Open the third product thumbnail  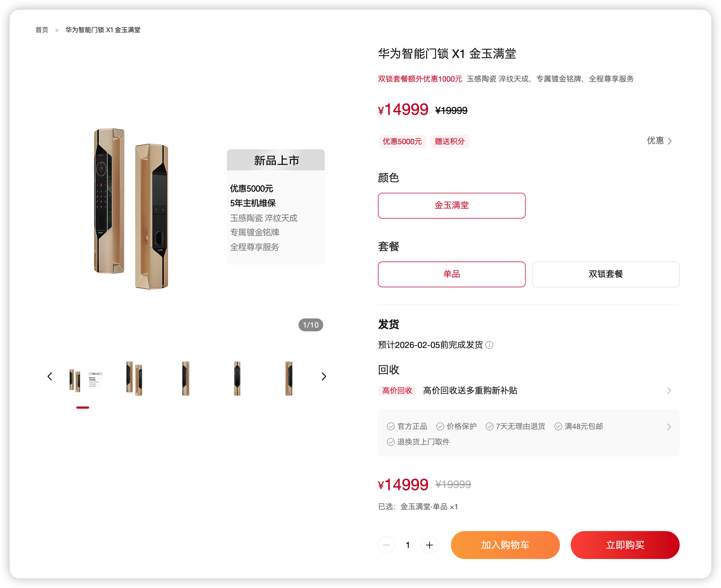pos(185,378)
